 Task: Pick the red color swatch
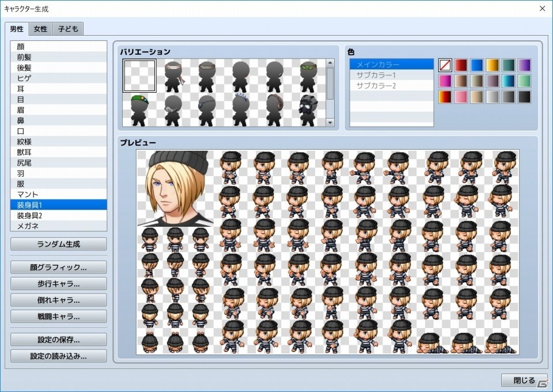(x=461, y=65)
